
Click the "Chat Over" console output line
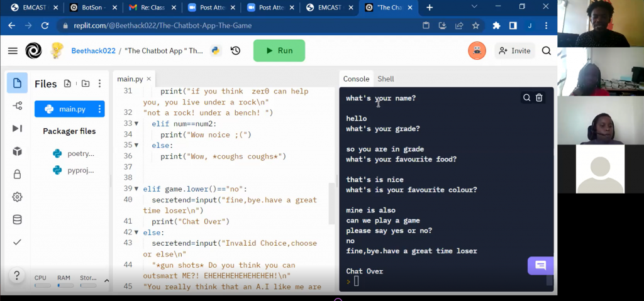(x=365, y=271)
